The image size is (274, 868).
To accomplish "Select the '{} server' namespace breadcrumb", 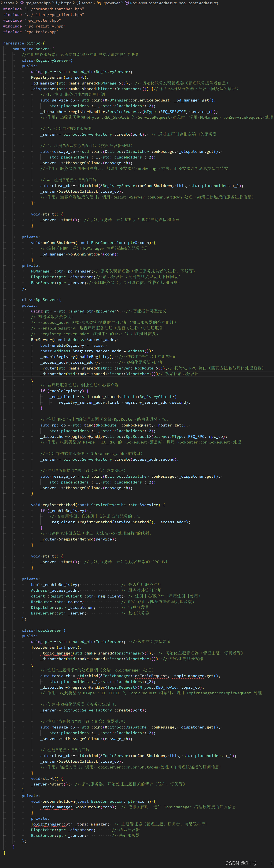I will point(84,3).
